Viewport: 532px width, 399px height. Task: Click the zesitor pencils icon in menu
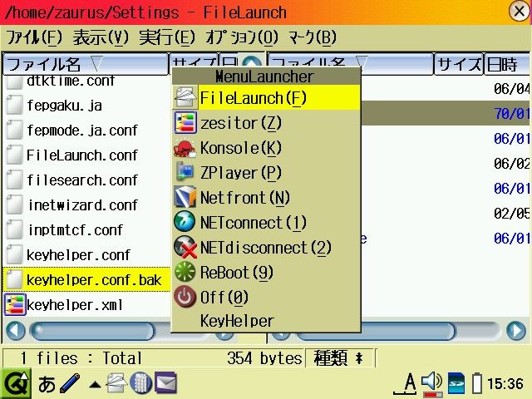pos(185,123)
